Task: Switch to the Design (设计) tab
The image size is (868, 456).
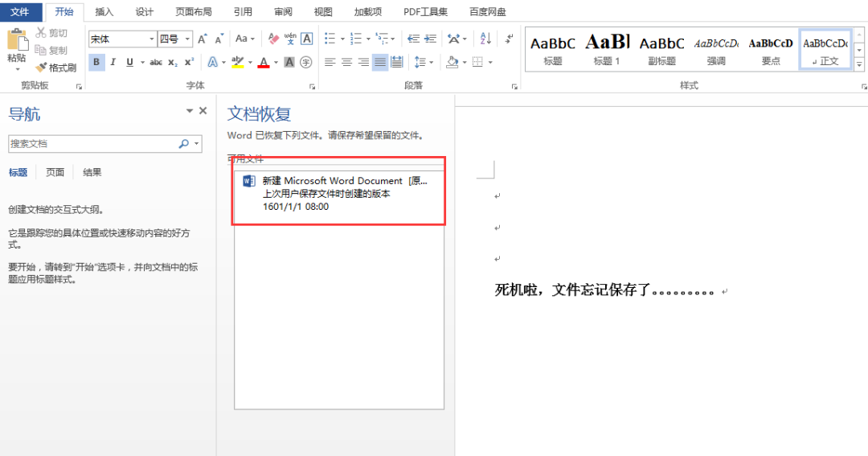Action: coord(145,11)
